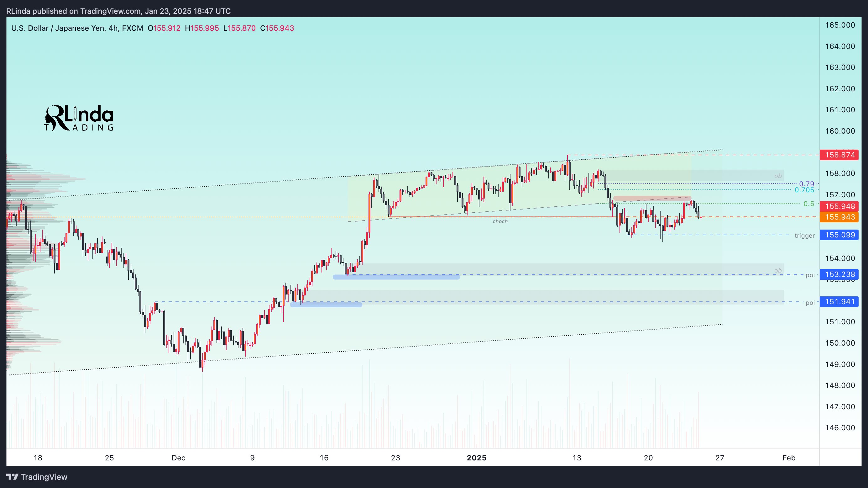Click the 150.000 price scale value

(x=840, y=343)
